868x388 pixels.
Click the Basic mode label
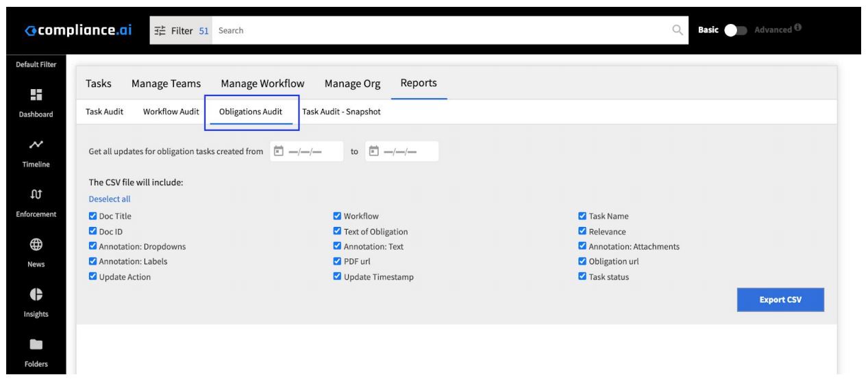point(708,30)
